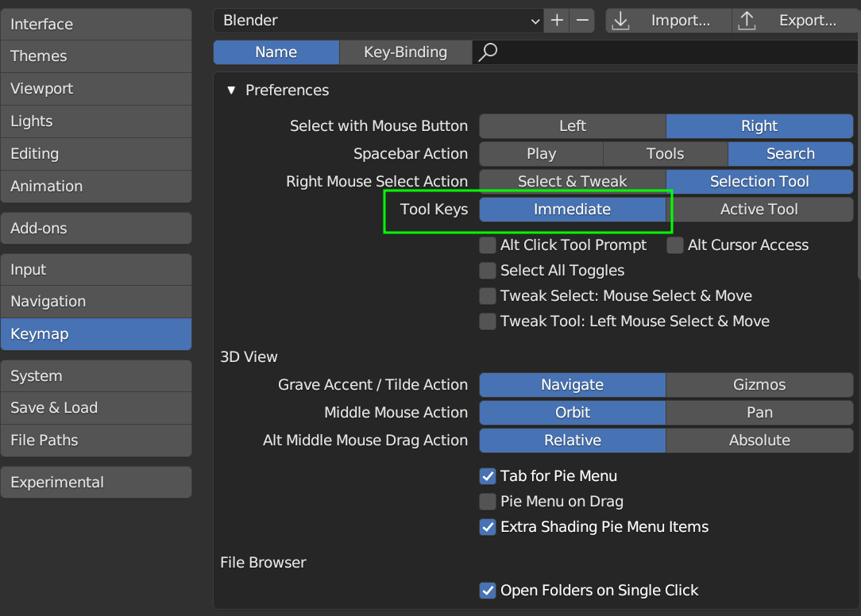Set Middle Mouse Action to Pan
The height and width of the screenshot is (616, 861).
[x=759, y=412]
